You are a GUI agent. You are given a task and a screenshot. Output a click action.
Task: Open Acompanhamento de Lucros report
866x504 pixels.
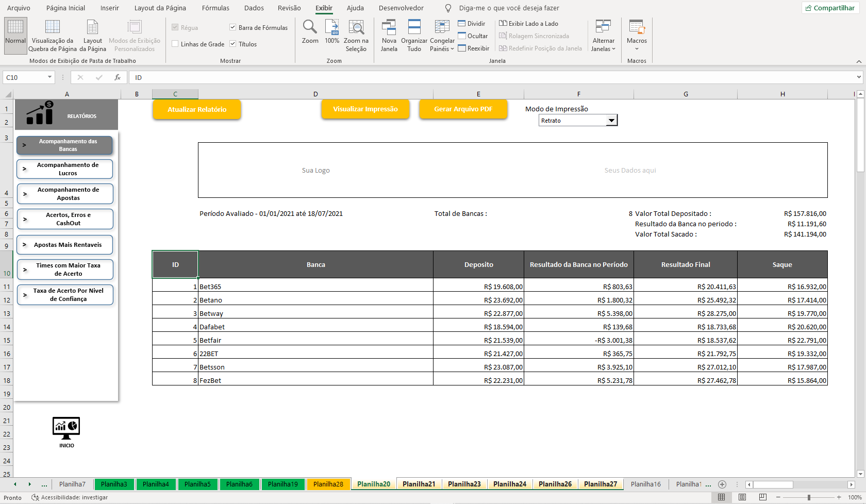65,169
